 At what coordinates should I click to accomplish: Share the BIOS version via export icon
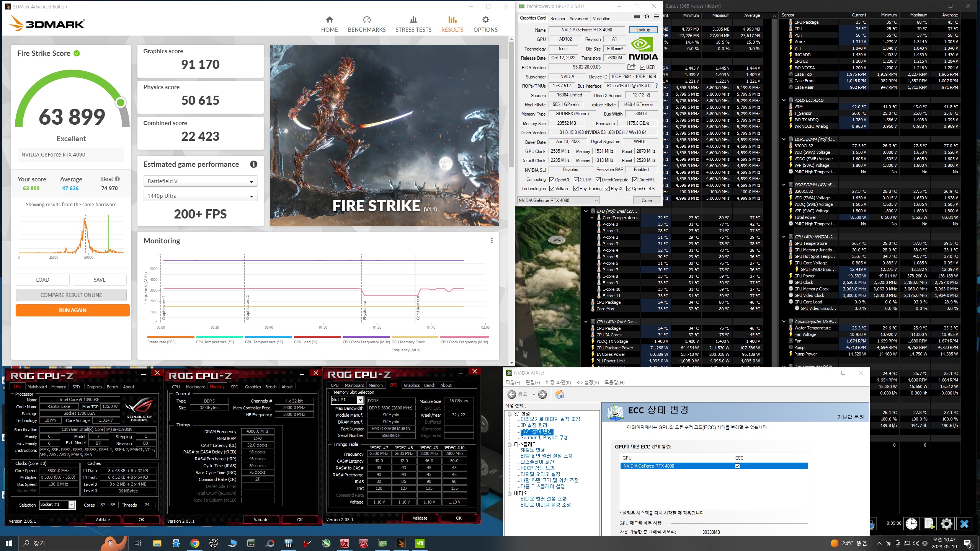[x=631, y=67]
